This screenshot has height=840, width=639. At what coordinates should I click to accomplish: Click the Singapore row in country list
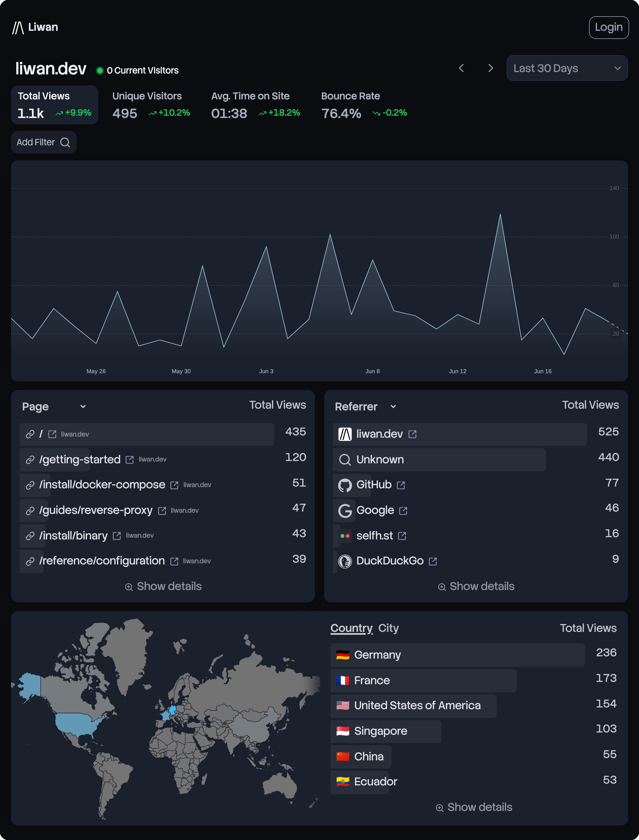tap(473, 731)
